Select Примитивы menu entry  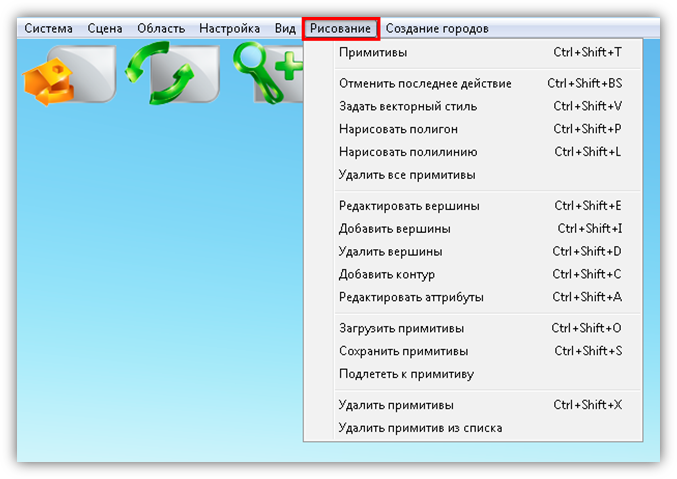pyautogui.click(x=373, y=52)
